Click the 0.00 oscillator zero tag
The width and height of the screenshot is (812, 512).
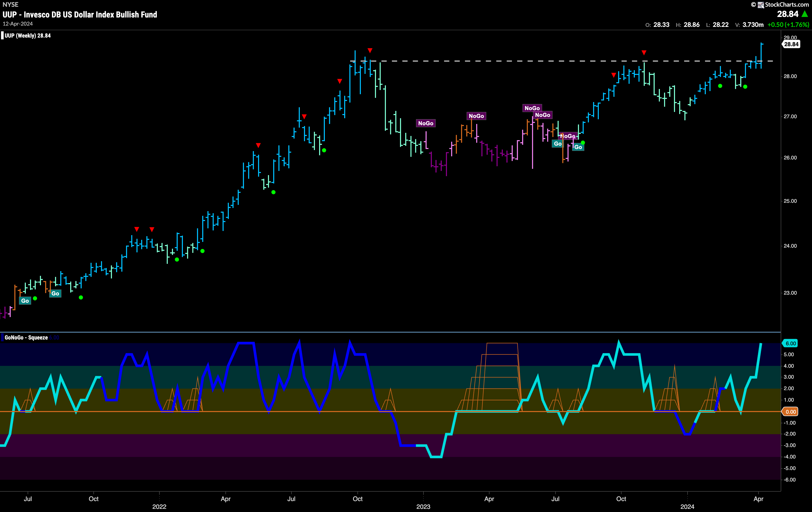coord(790,412)
